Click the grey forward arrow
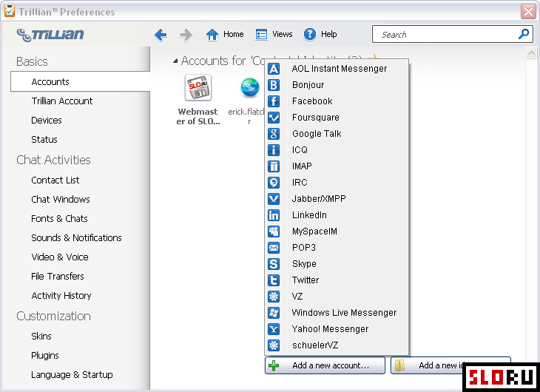Viewport: 540px width, 392px height. 186,35
